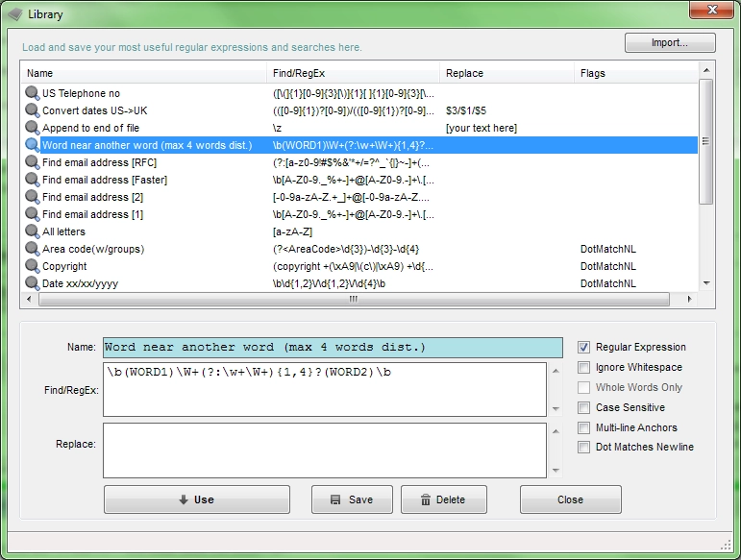
Task: Select Find email address [2] entry
Action: point(92,197)
